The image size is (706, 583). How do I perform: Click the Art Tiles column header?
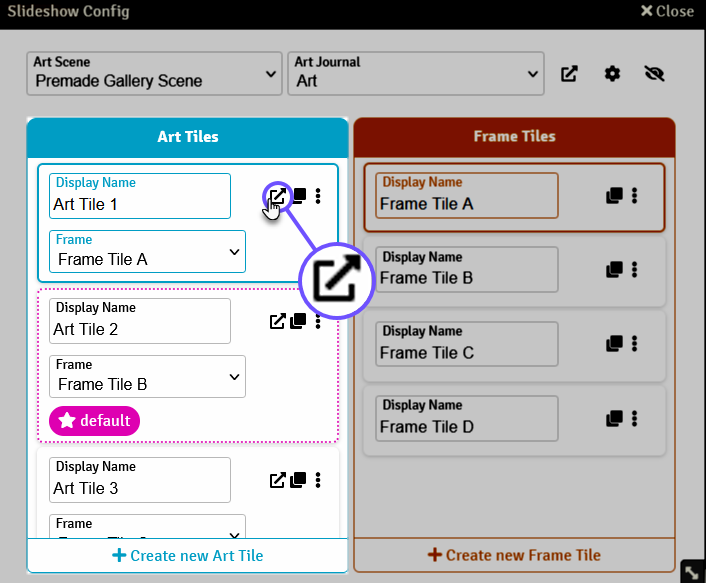(188, 137)
